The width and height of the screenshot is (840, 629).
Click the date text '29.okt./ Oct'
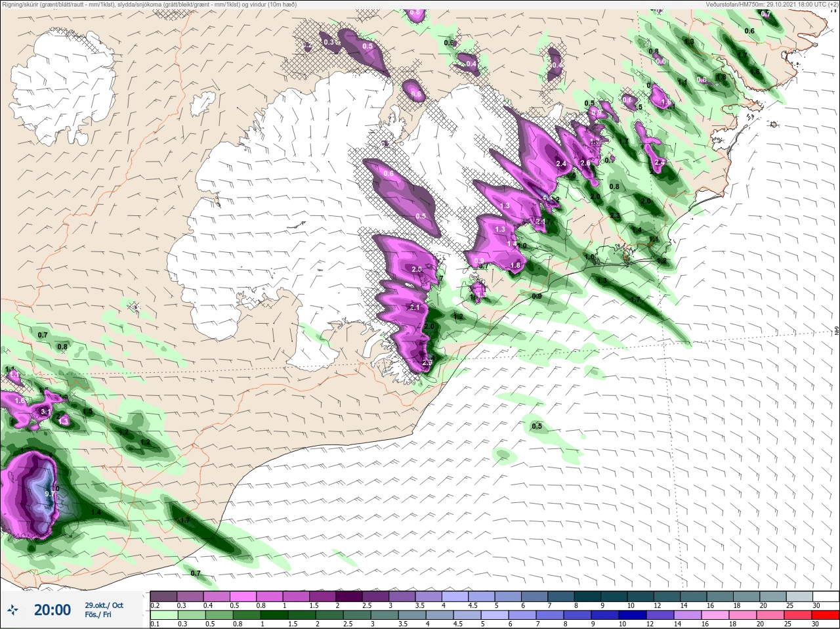click(x=104, y=605)
